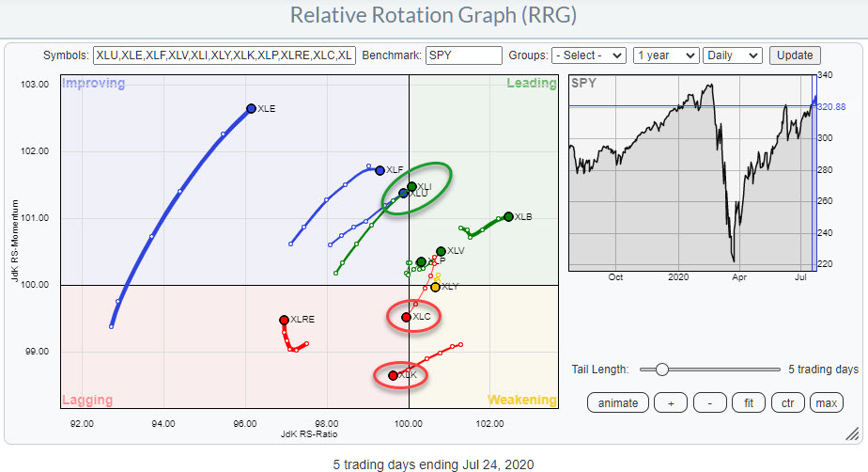Start the tail animate button
The image size is (868, 472).
click(x=618, y=402)
